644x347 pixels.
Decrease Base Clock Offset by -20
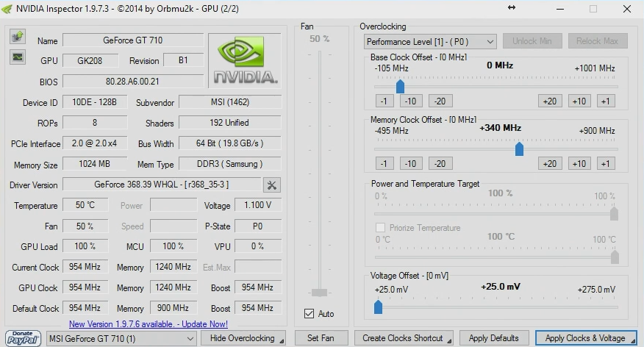pos(440,101)
